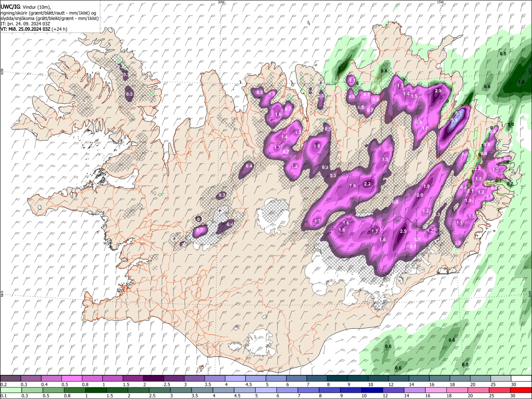Click the 0.3 green swatch in lower legend row
This screenshot has height=399, width=532.
click(32, 390)
